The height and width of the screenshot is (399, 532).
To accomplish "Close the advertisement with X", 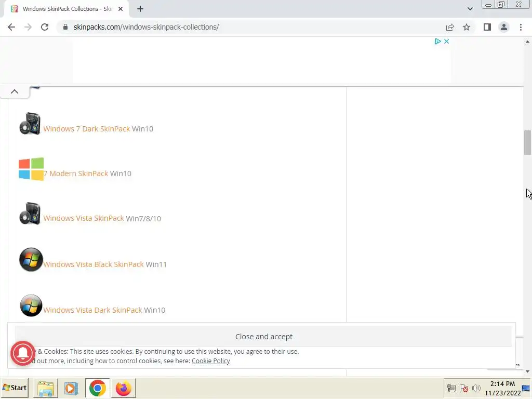I will (x=446, y=42).
